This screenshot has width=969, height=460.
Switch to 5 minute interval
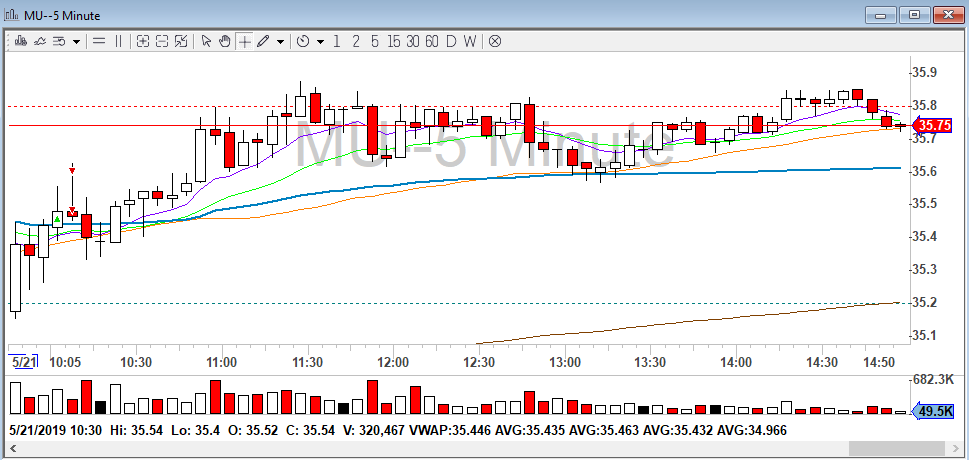tap(375, 41)
